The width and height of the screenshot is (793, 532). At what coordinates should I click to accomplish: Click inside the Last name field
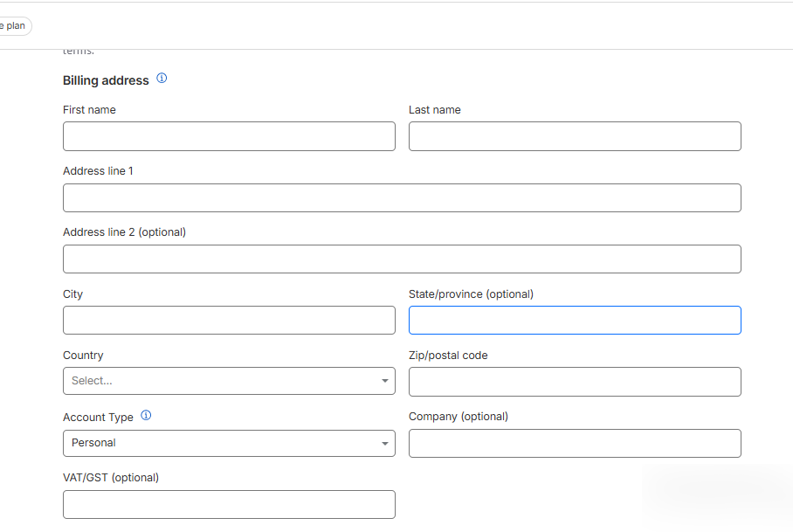click(x=575, y=136)
